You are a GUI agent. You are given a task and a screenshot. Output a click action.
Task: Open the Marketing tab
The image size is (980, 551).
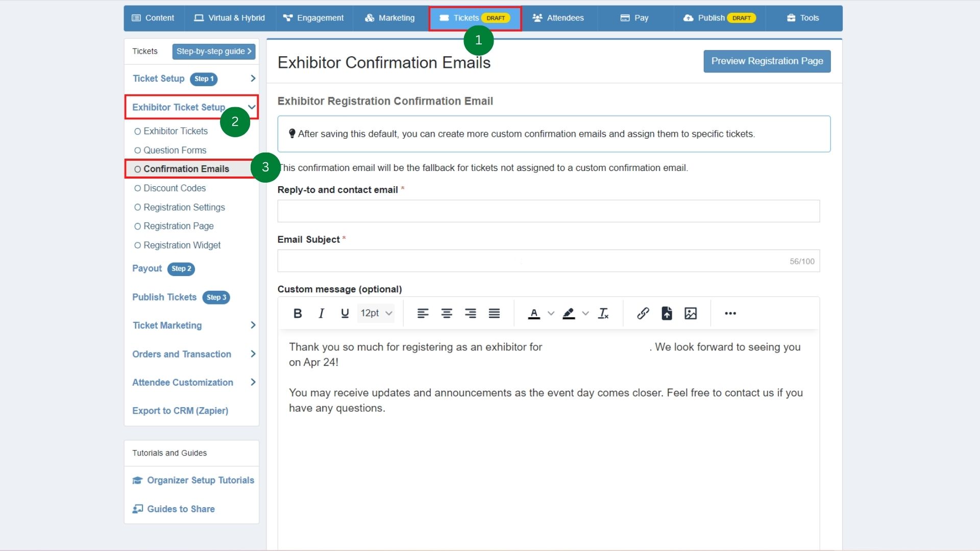pyautogui.click(x=389, y=18)
